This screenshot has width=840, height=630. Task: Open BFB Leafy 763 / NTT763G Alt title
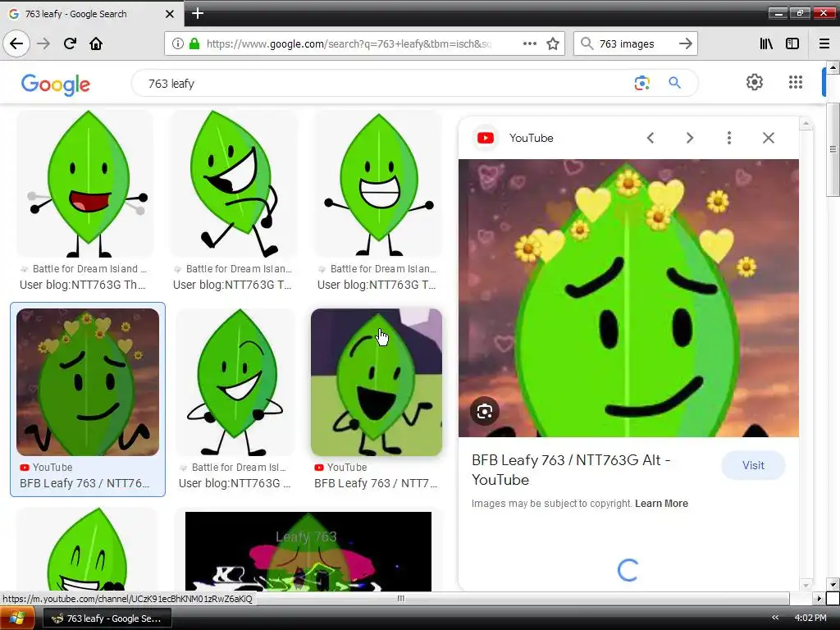pyautogui.click(x=571, y=470)
